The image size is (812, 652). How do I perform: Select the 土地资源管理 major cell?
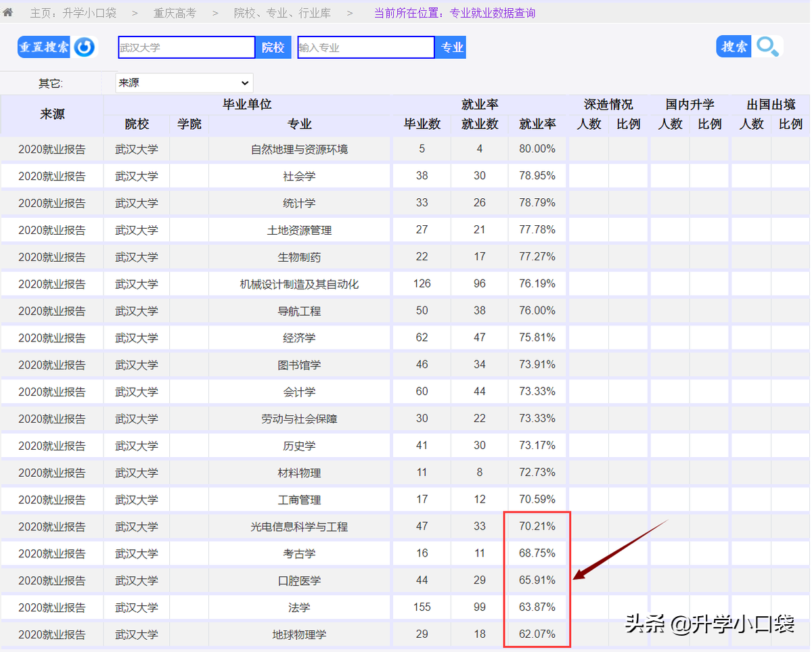pos(300,230)
